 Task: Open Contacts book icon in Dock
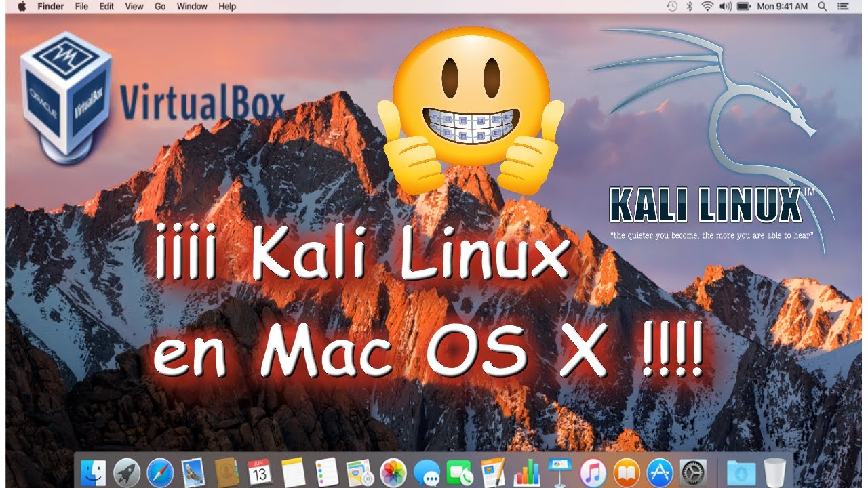pos(226,472)
